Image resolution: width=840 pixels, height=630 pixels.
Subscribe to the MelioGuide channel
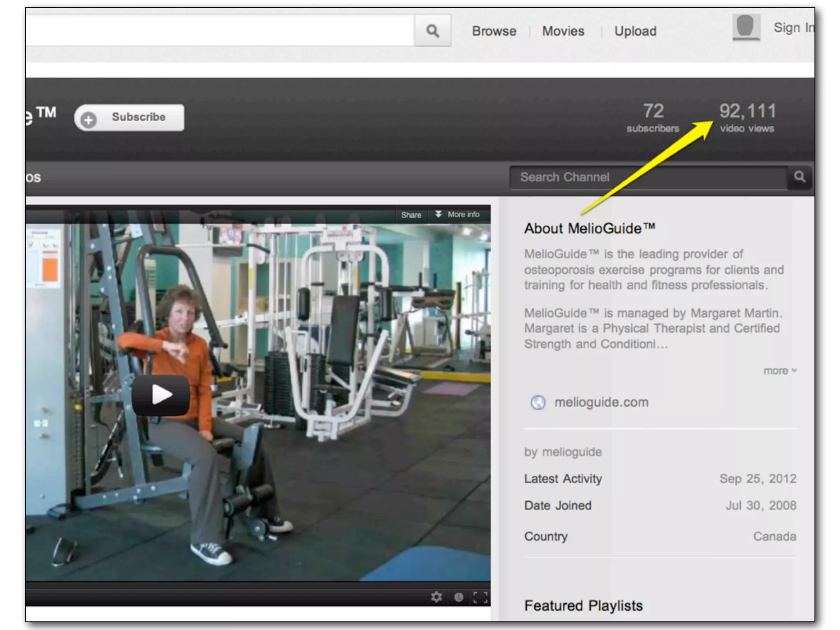coord(138,117)
